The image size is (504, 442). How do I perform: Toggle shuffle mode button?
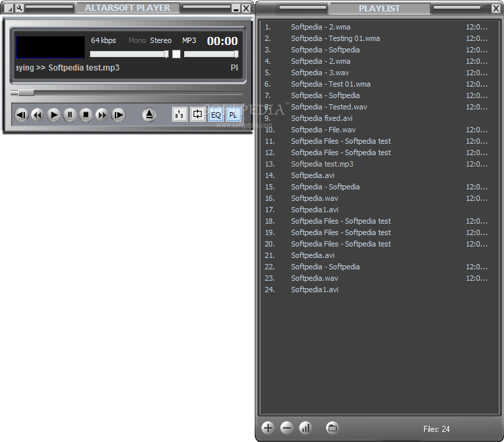point(179,114)
